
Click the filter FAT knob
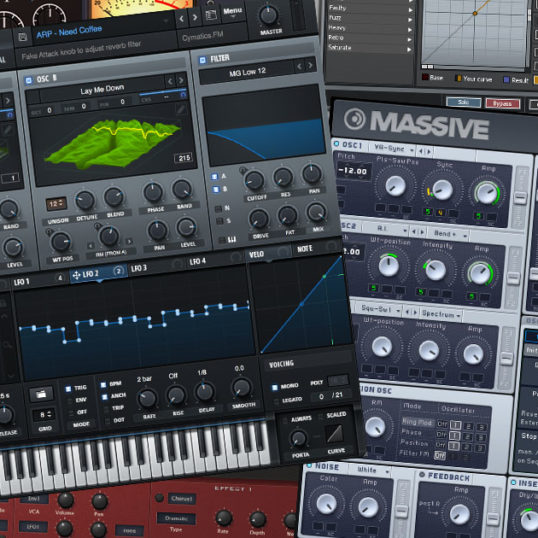pos(287,215)
